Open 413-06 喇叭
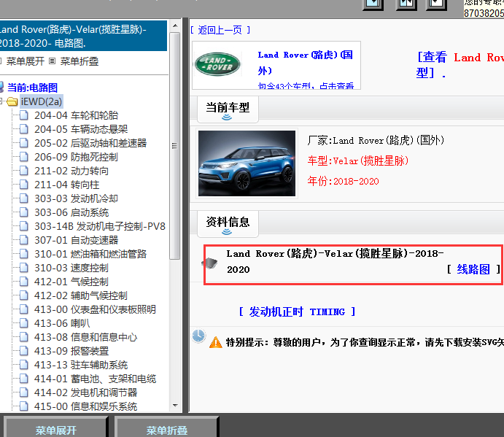This screenshot has height=437, width=504. [x=62, y=323]
